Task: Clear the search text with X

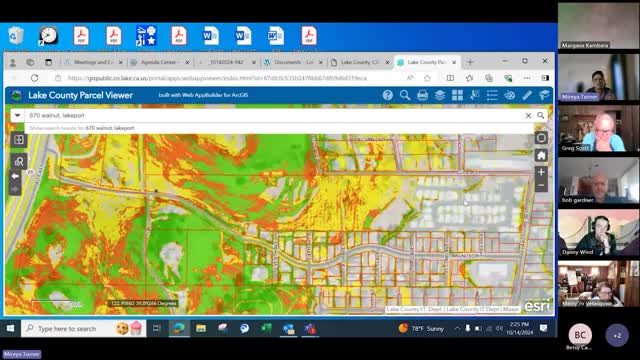Action: [528, 116]
